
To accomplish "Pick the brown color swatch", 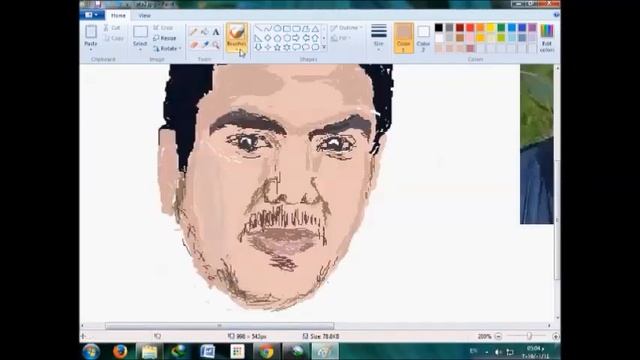I will pos(460,38).
